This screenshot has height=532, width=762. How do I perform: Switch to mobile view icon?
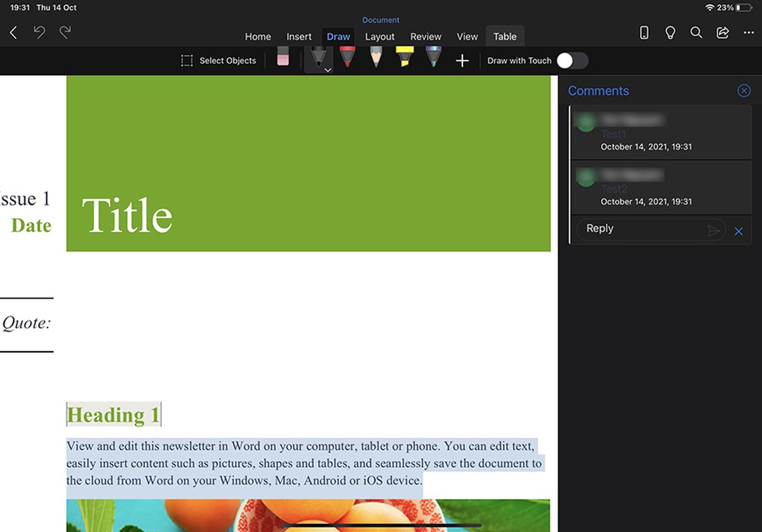(644, 33)
